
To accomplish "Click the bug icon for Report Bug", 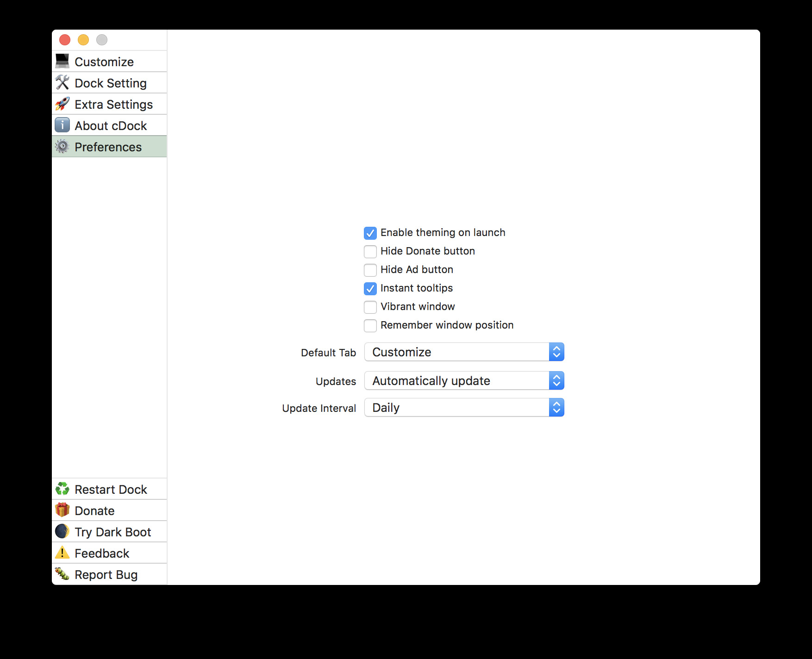I will pos(62,574).
